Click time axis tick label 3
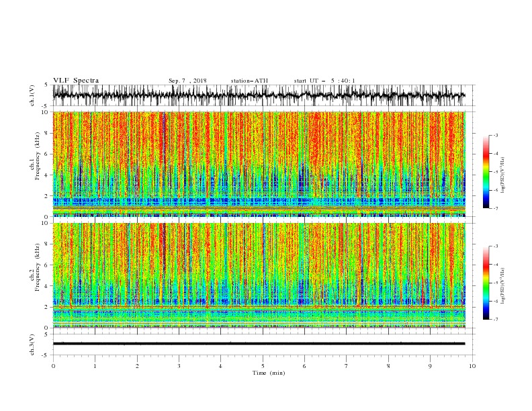The height and width of the screenshot is (411, 532). (x=179, y=366)
